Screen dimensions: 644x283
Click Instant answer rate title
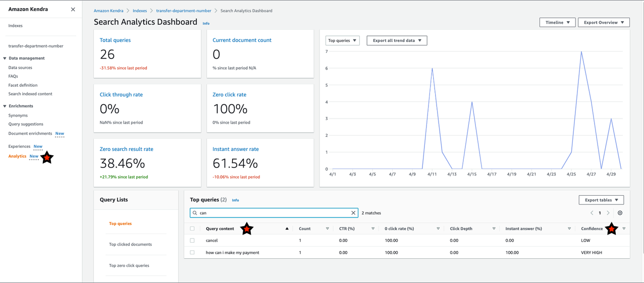(236, 149)
